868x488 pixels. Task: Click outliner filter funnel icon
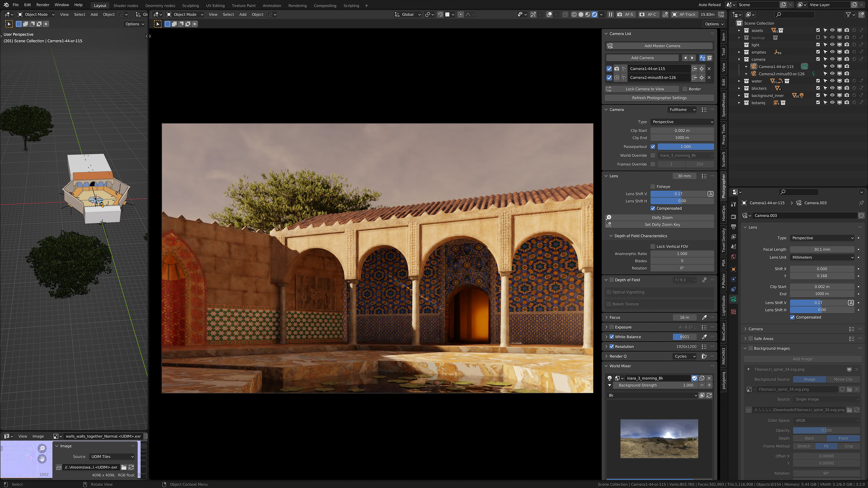click(x=849, y=14)
